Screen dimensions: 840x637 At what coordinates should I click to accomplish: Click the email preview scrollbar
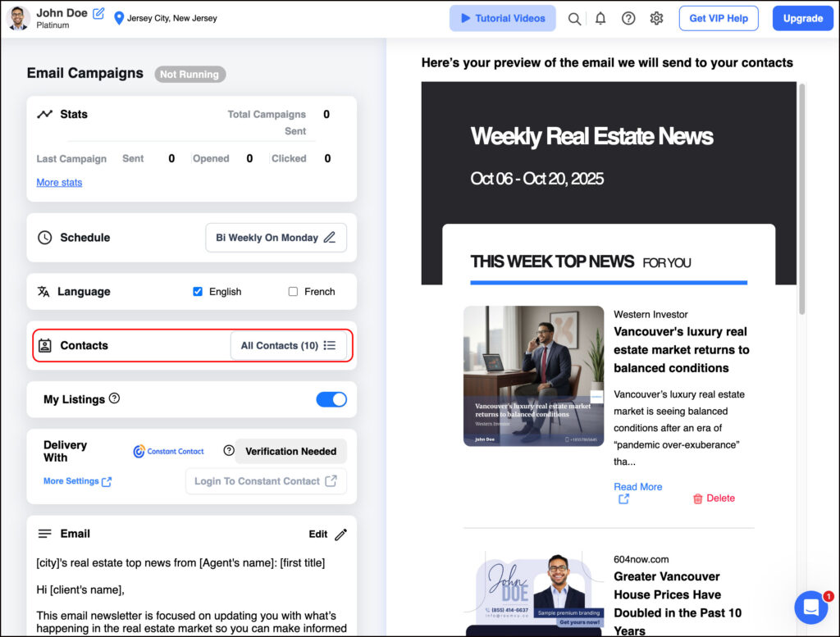tap(801, 197)
